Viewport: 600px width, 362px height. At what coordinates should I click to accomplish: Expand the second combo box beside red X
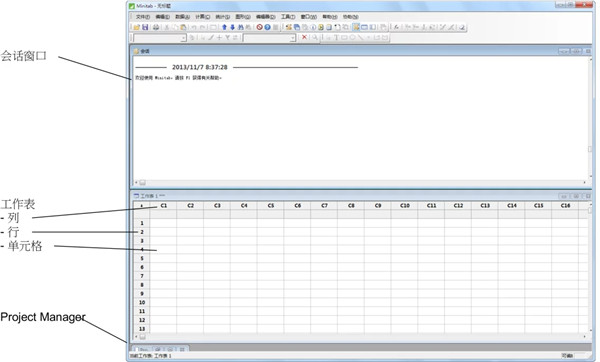293,38
